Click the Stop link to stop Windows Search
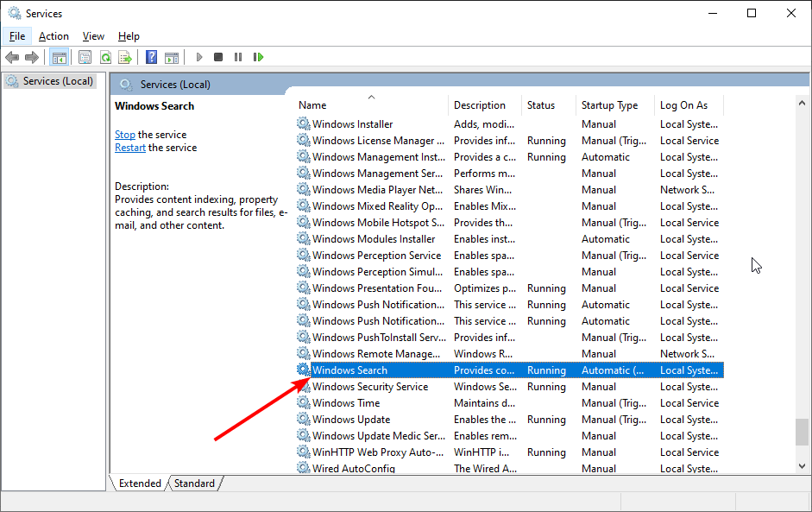Viewport: 812px width, 512px height. (x=124, y=134)
